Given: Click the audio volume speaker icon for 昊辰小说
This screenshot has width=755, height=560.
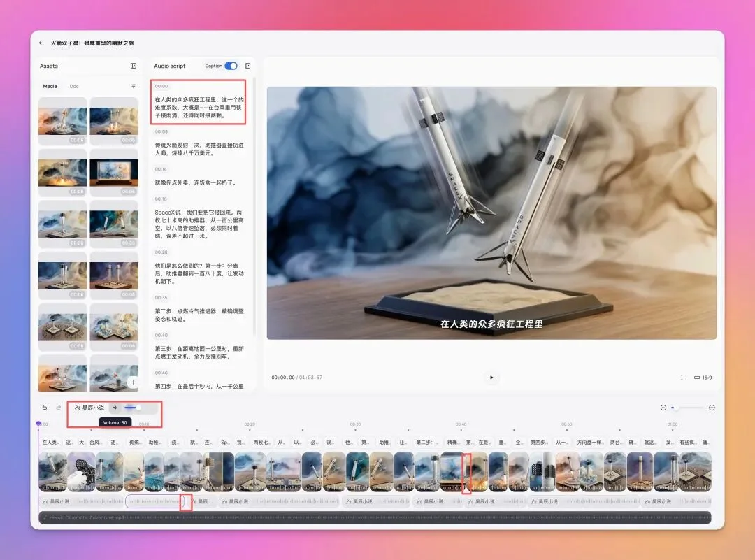Looking at the screenshot, I should 115,407.
